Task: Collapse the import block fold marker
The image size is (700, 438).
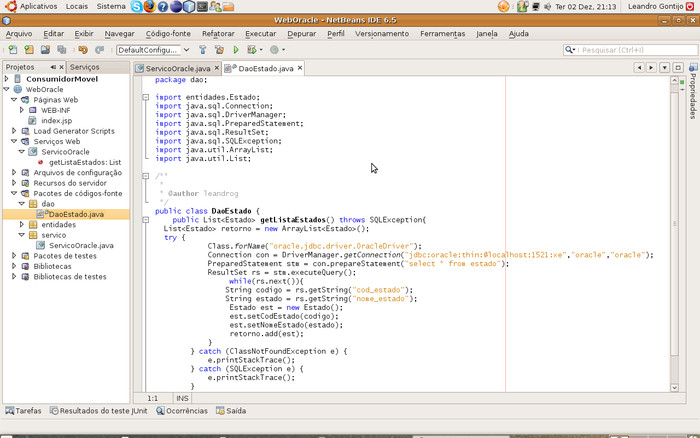Action: pyautogui.click(x=146, y=97)
